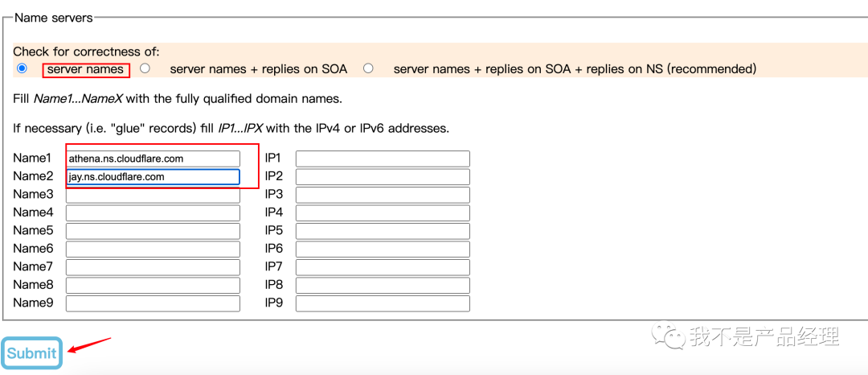Focus the Name4 input field
This screenshot has width=868, height=375.
(x=153, y=213)
